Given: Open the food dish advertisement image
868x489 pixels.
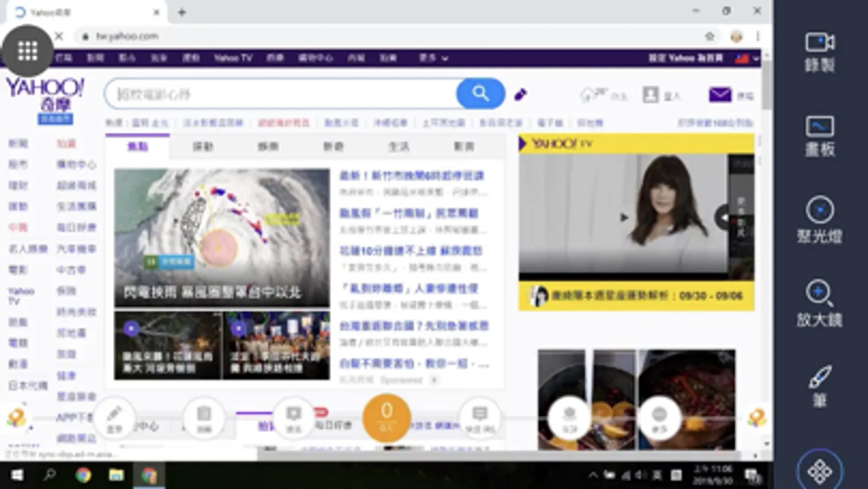Looking at the screenshot, I should tap(636, 399).
